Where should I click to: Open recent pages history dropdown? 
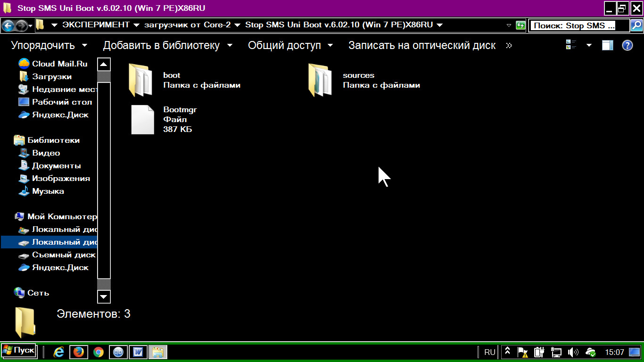(x=31, y=25)
